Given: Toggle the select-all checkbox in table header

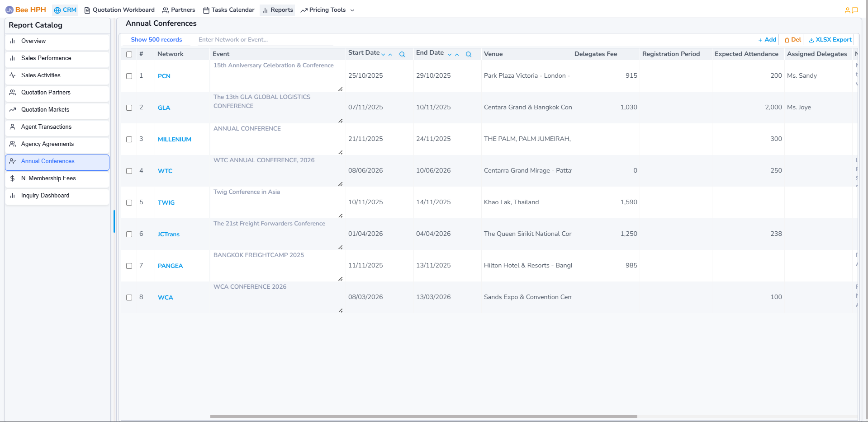Looking at the screenshot, I should coord(129,54).
